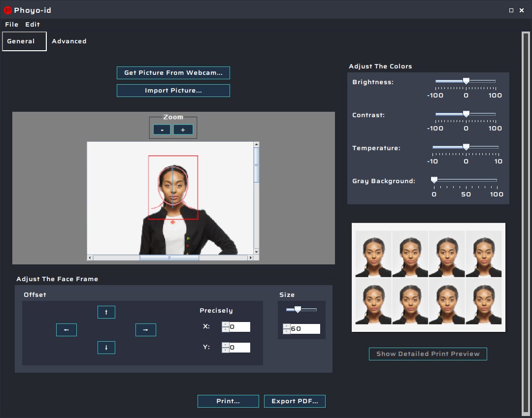Switch to the Advanced tab
Screen dimensions: 532x418
tap(69, 41)
